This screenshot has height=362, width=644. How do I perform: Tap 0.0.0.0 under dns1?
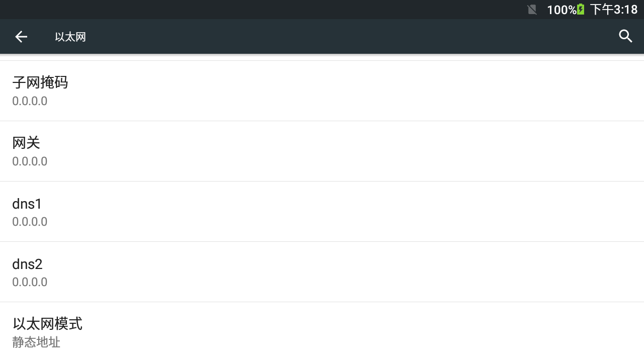click(30, 222)
